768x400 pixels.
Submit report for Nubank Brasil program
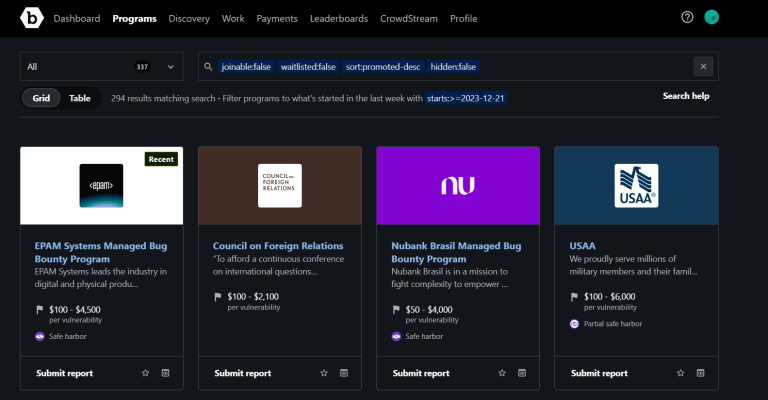tap(421, 373)
